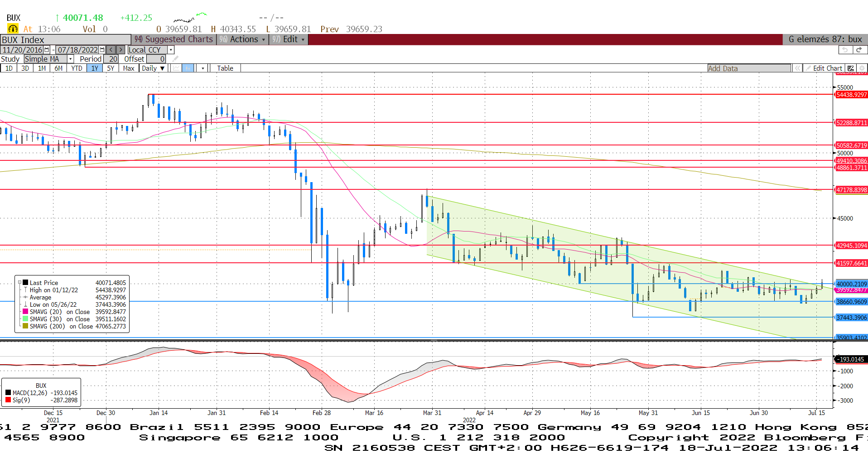Screen dimensions: 868x473
Task: Select the YTD range tab
Action: pos(77,68)
